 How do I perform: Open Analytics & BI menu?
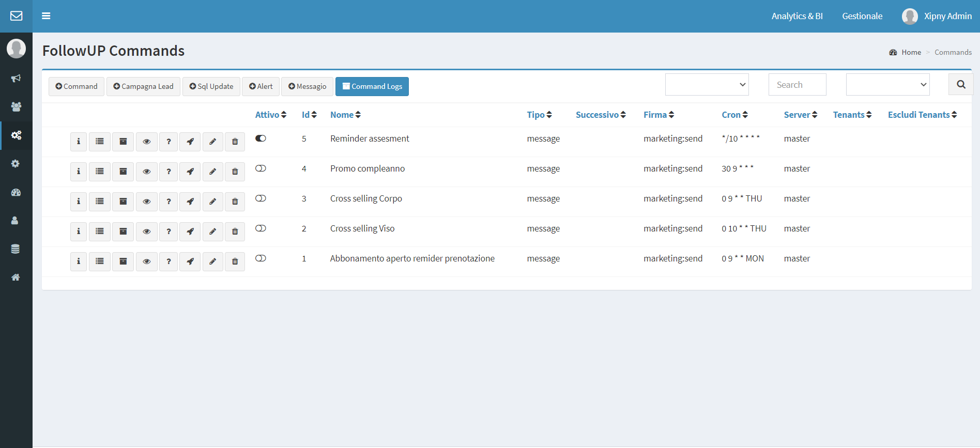797,16
